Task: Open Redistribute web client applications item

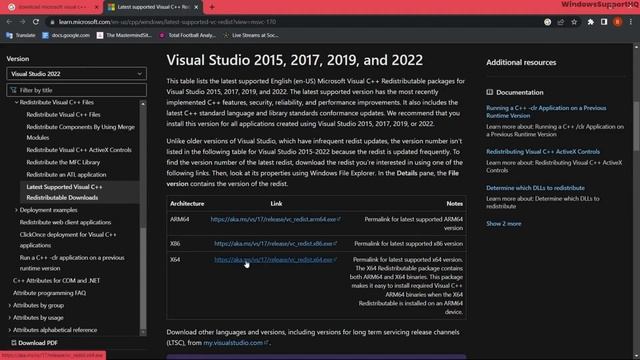Action: [65, 222]
